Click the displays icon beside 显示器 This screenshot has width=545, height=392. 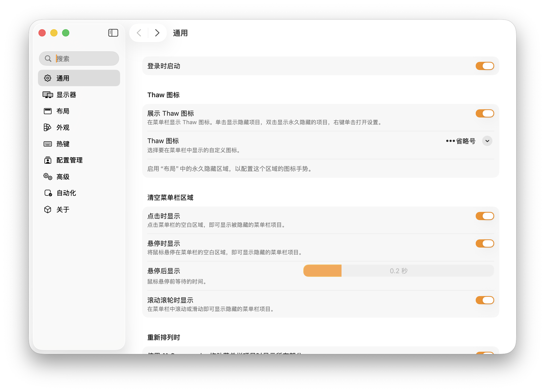48,95
